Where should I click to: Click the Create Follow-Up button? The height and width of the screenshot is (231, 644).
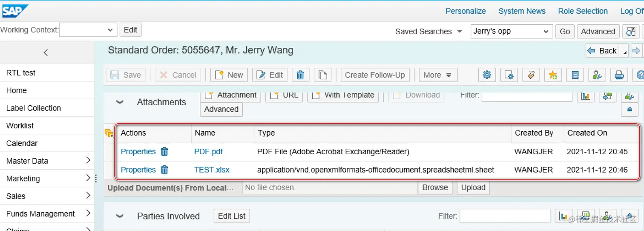click(x=375, y=75)
